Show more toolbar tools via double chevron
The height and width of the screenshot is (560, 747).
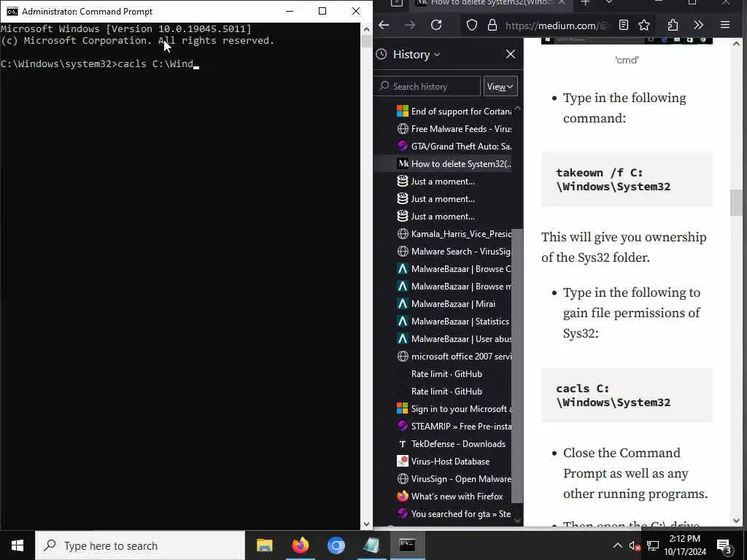(x=698, y=26)
